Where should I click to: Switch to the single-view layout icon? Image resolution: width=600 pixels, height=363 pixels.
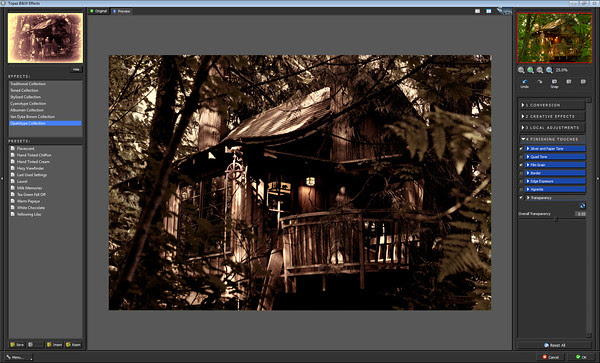pyautogui.click(x=477, y=11)
